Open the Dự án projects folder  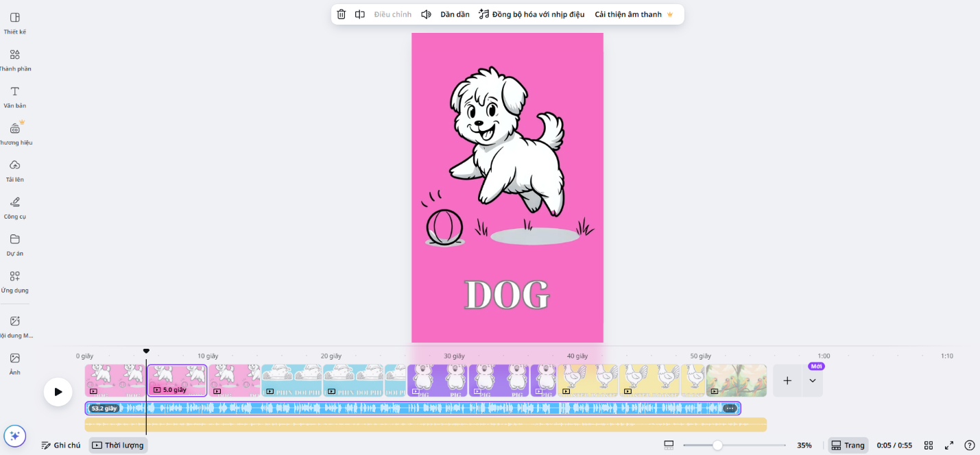[15, 245]
